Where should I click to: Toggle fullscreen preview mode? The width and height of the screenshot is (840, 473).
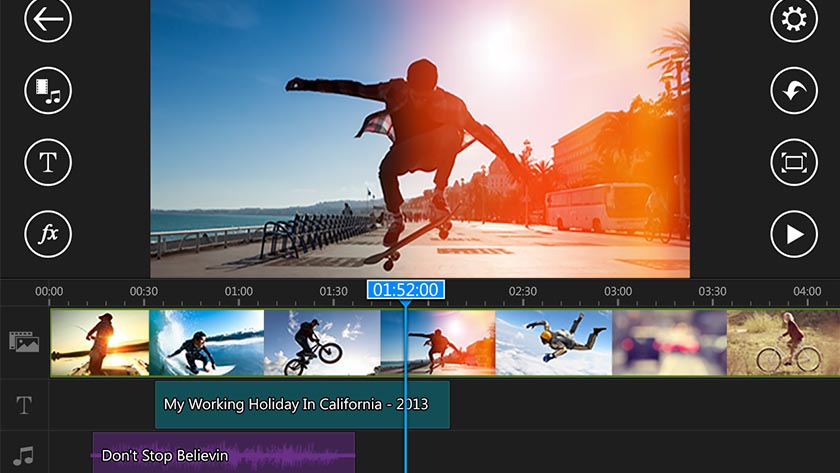tap(793, 163)
